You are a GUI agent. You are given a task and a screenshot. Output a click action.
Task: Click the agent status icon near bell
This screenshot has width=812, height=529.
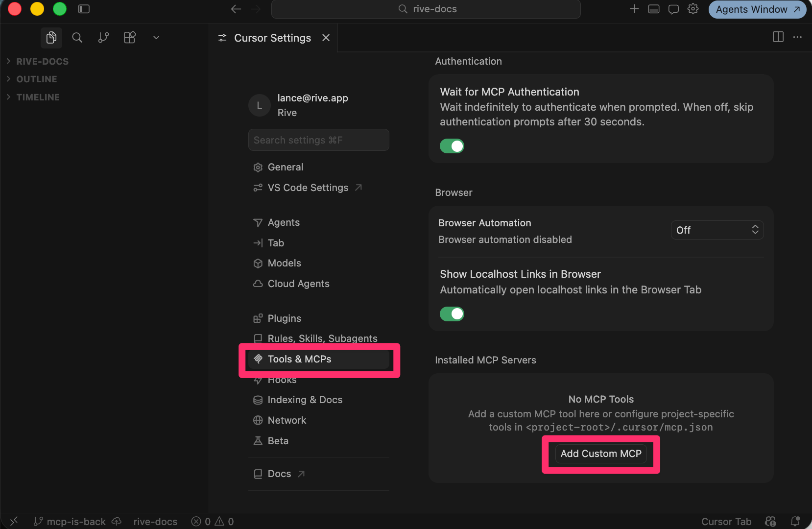770,521
